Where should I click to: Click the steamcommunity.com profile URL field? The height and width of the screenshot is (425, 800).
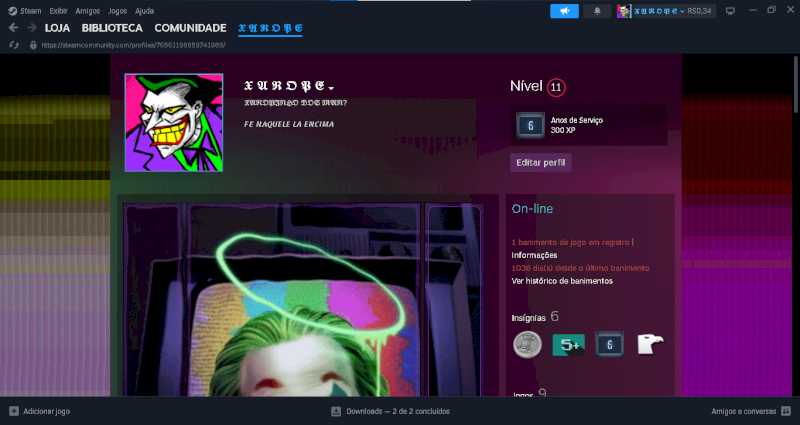134,45
